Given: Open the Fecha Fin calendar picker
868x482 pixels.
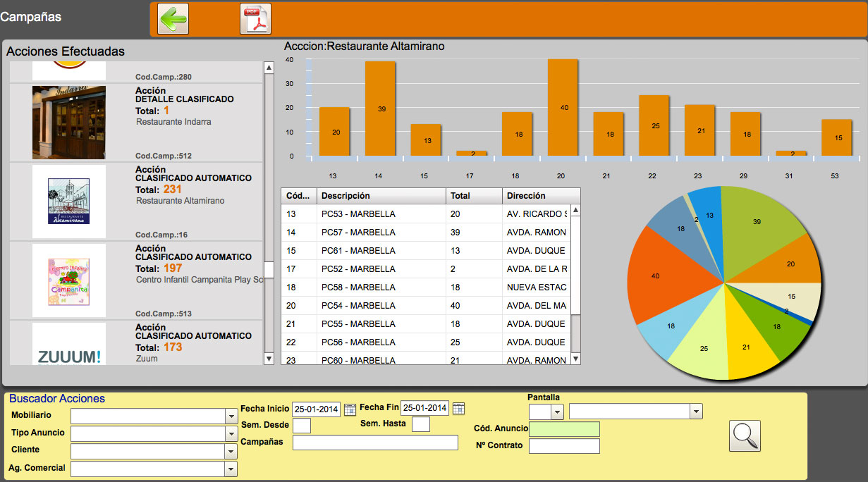Looking at the screenshot, I should tap(458, 409).
